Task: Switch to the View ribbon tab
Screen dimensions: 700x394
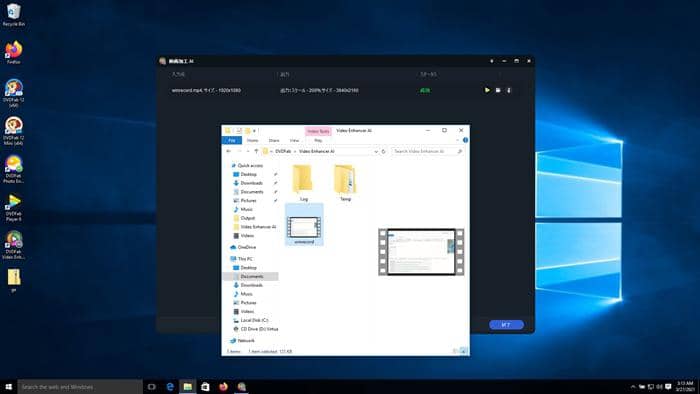Action: pos(294,141)
